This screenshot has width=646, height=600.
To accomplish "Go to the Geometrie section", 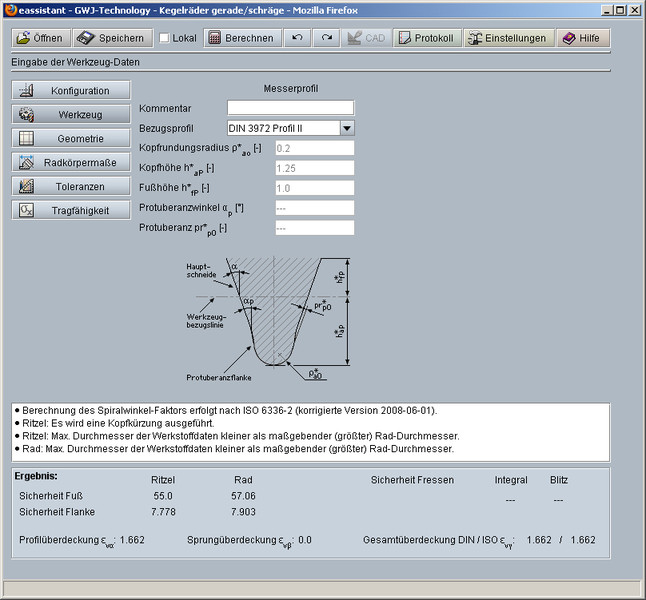I will point(72,138).
